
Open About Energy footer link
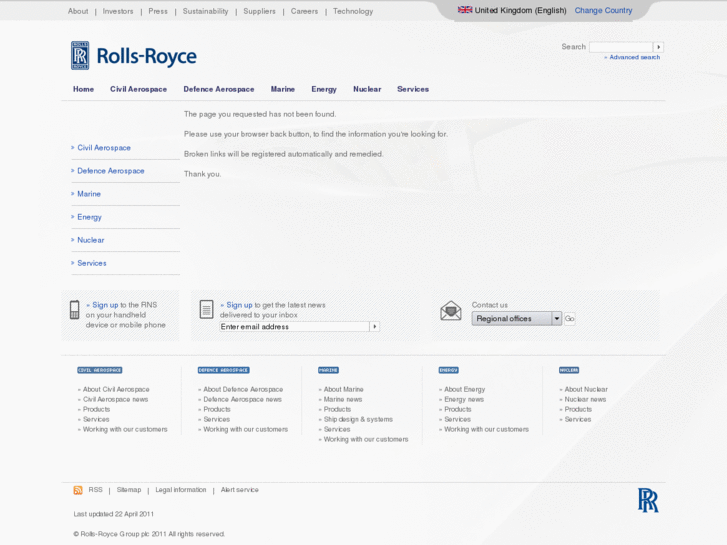click(x=465, y=389)
